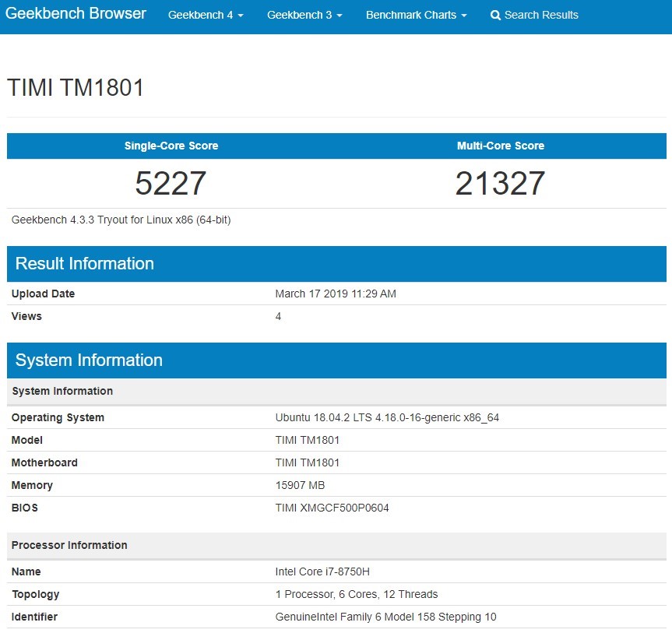
Task: Select the GenuineIntel Family 6 identifier value
Action: [385, 617]
